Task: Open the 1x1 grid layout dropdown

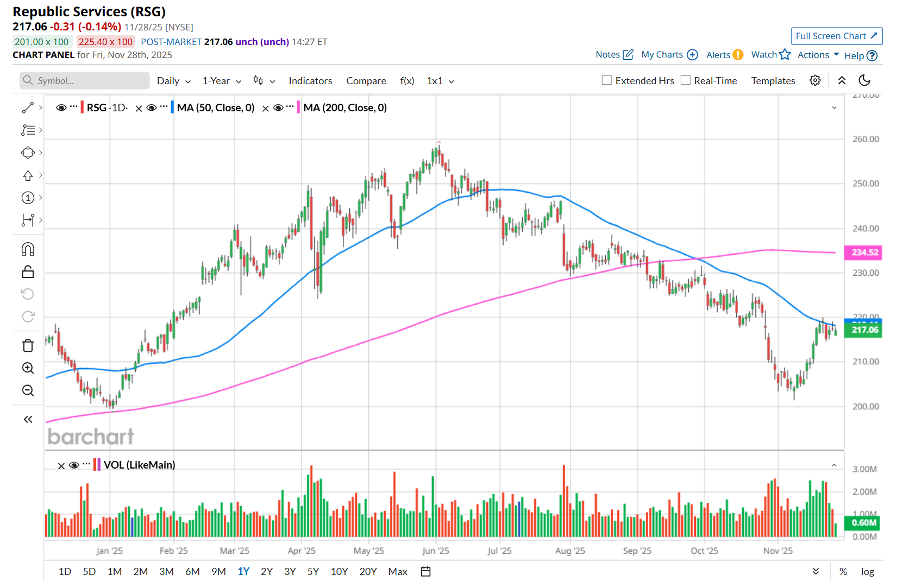Action: [440, 81]
